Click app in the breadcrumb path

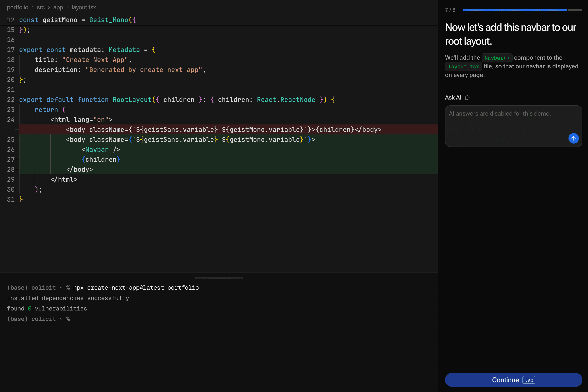(x=58, y=7)
